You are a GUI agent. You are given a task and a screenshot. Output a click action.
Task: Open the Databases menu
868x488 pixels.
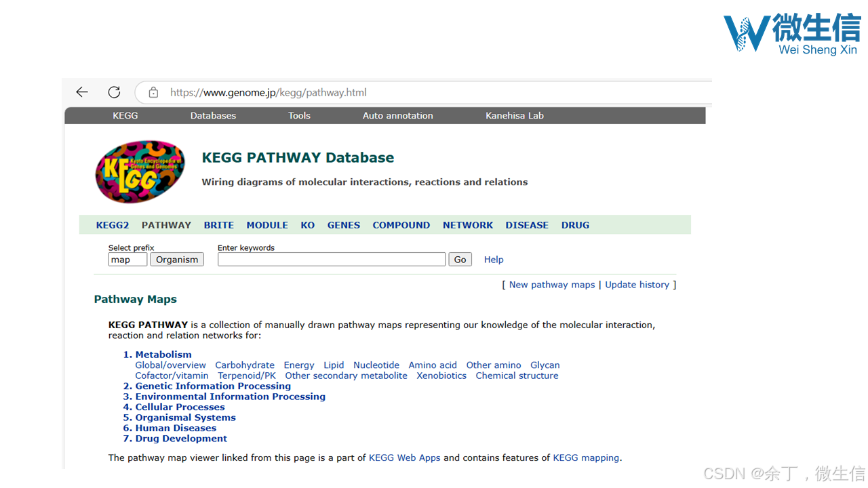[x=213, y=115]
